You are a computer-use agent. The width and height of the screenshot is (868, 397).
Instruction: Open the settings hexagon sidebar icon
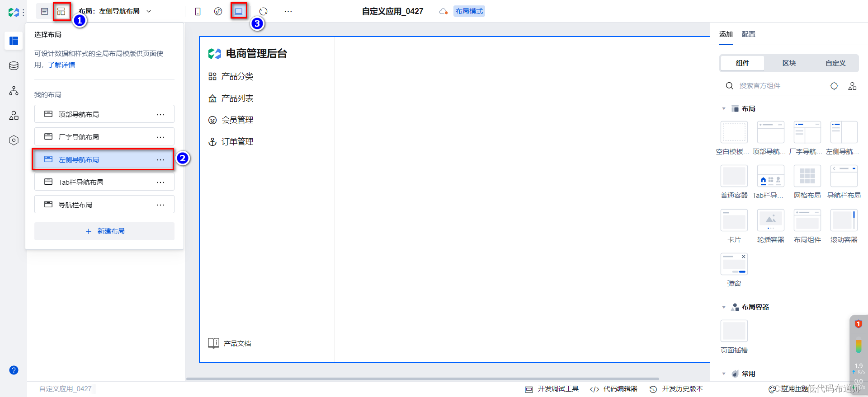[14, 140]
